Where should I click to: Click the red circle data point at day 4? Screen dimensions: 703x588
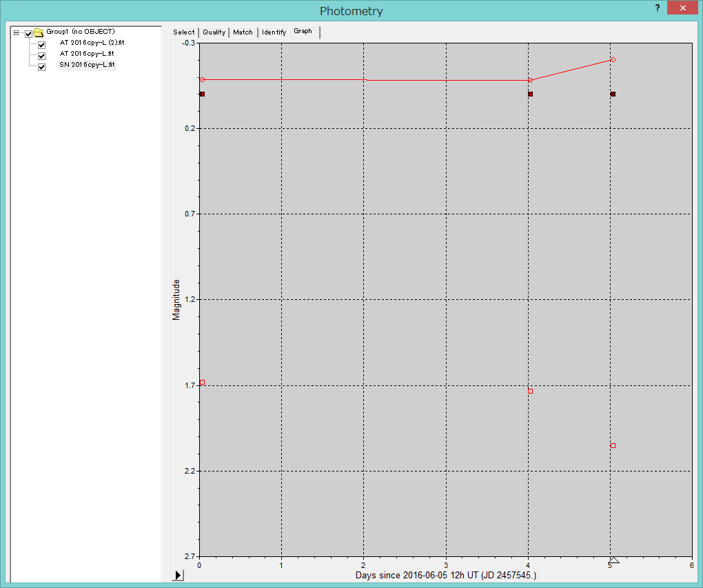point(531,80)
